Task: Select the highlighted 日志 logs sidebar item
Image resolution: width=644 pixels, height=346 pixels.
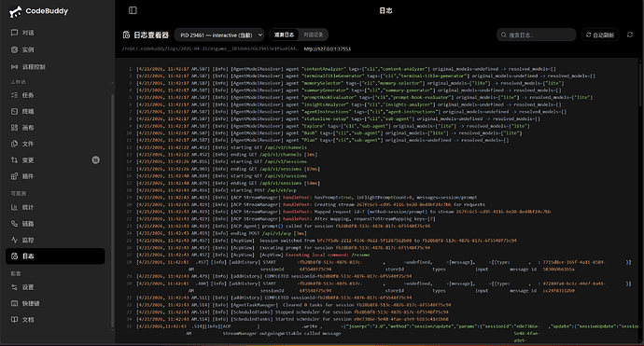Action: point(55,256)
